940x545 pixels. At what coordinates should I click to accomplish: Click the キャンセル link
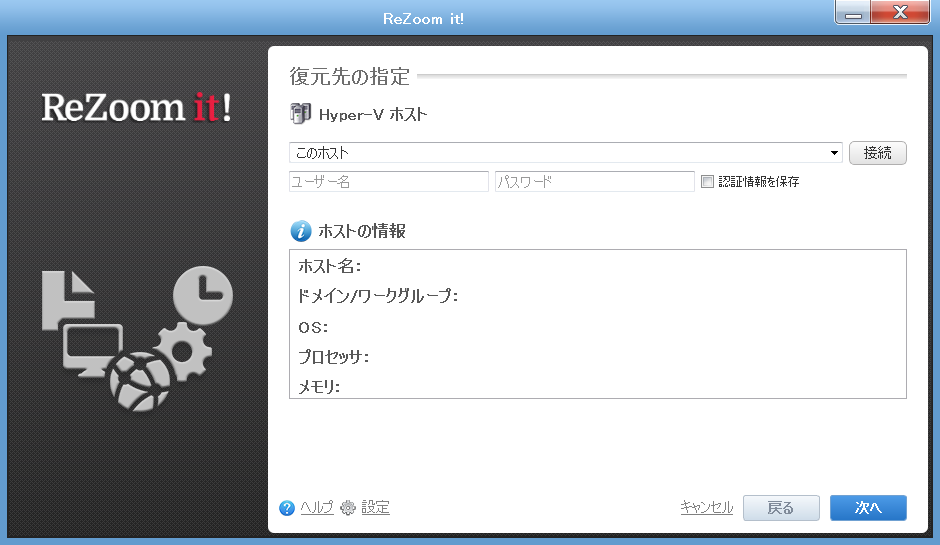[x=707, y=508]
